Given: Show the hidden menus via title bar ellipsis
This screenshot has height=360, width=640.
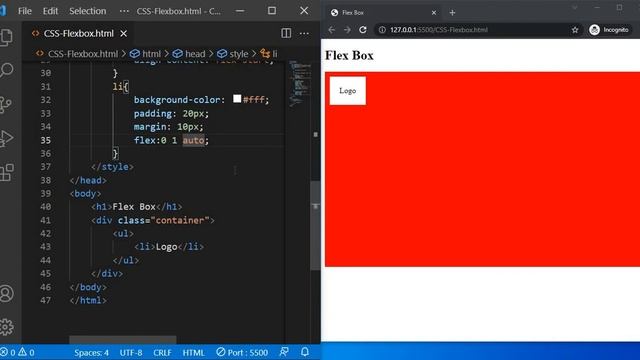Looking at the screenshot, I should tap(124, 11).
